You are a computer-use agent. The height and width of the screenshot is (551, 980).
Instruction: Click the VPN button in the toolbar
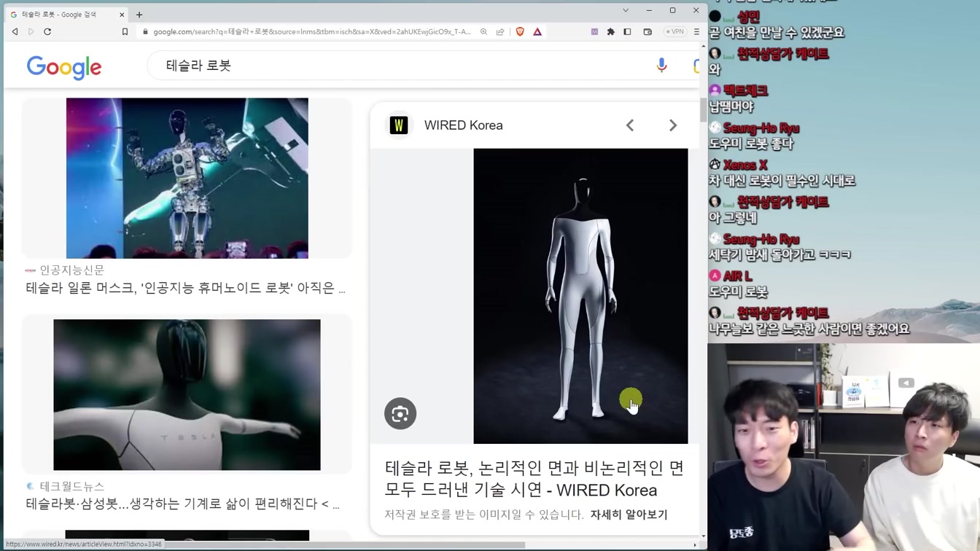click(674, 32)
